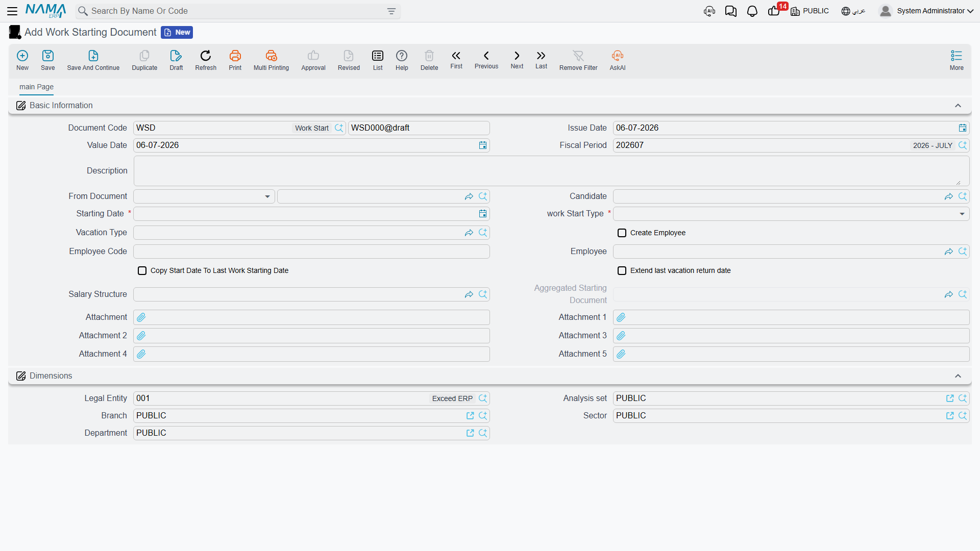
Task: Open Sector lookup search
Action: point(963,416)
